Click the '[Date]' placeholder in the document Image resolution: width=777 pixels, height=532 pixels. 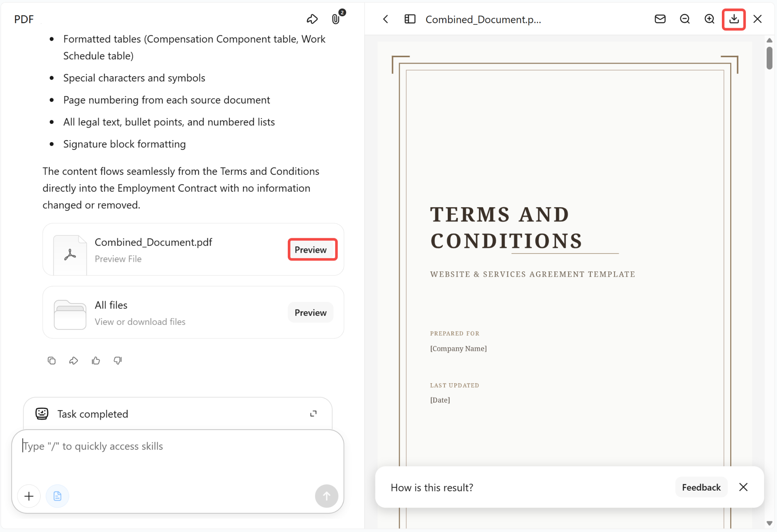tap(440, 400)
